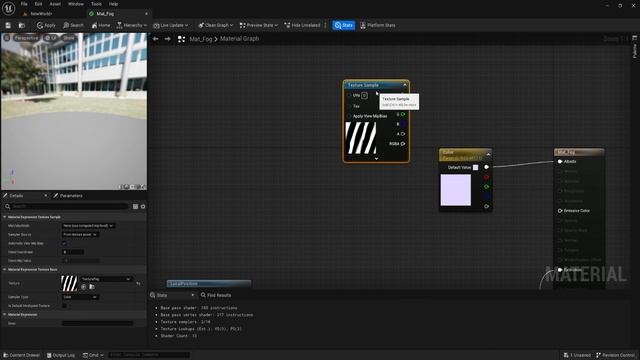Open the Help menu
The width and height of the screenshot is (640, 360).
pos(113,4)
